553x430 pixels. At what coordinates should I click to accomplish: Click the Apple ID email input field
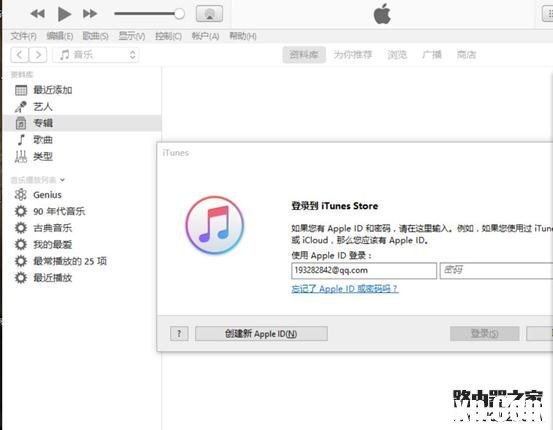click(364, 271)
